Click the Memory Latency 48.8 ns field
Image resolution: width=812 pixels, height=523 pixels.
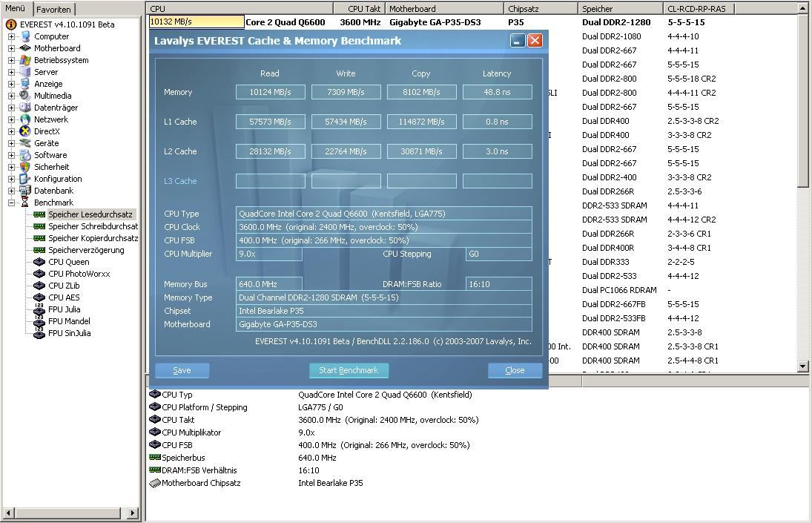497,92
